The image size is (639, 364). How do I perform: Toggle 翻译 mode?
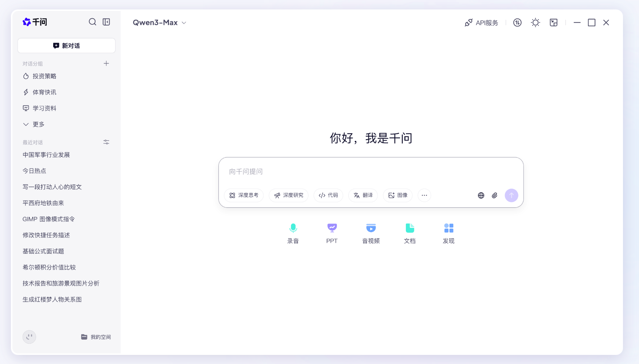click(363, 195)
